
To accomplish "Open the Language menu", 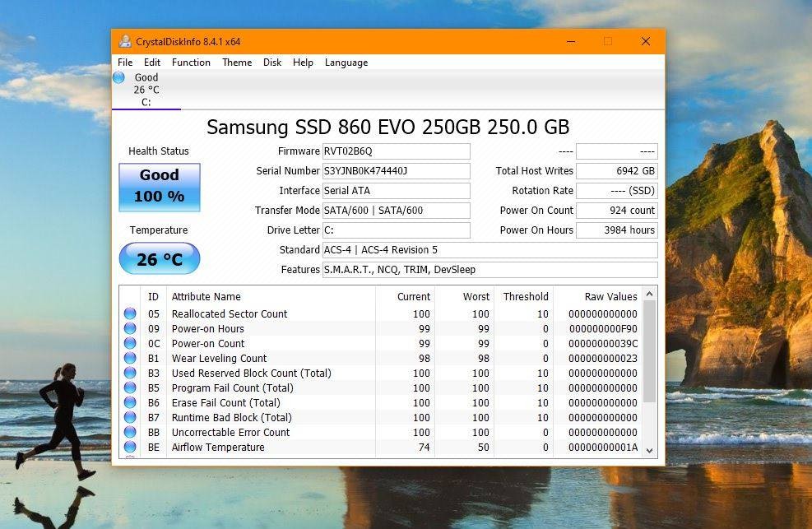I will click(x=346, y=62).
